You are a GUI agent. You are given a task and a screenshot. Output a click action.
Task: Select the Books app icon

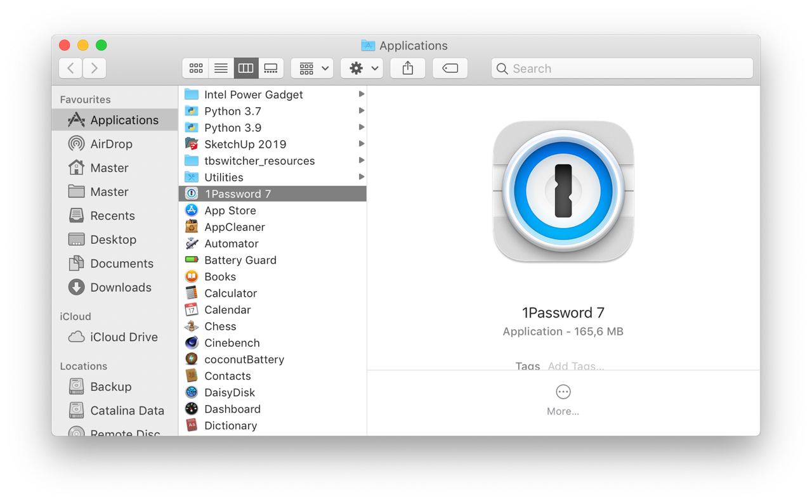[192, 276]
